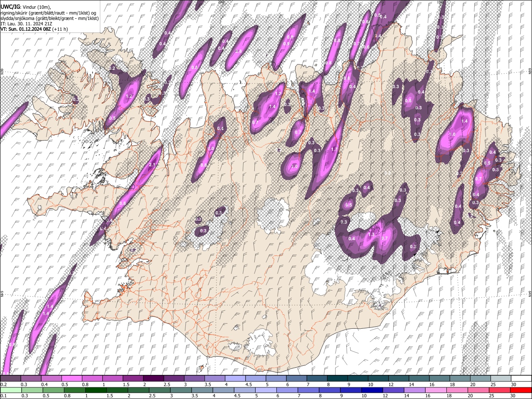Select the "0.2" label under the snow legend
Image resolution: width=532 pixels, height=399 pixels.
(x=3, y=384)
